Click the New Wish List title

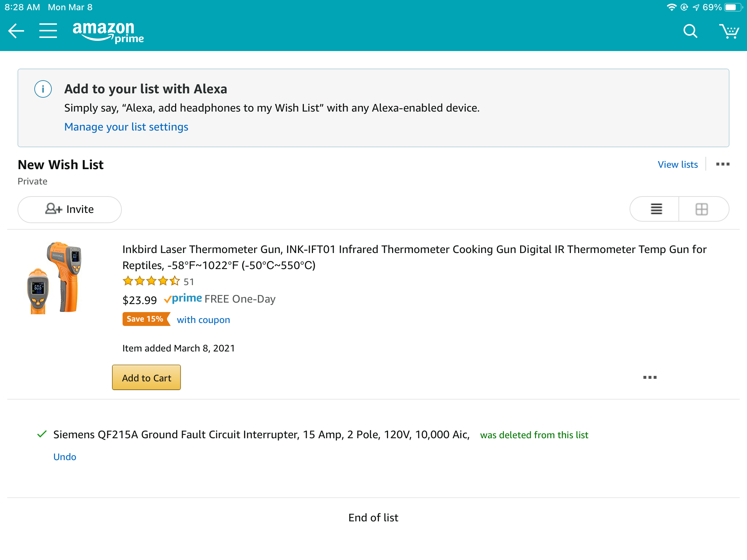click(61, 165)
